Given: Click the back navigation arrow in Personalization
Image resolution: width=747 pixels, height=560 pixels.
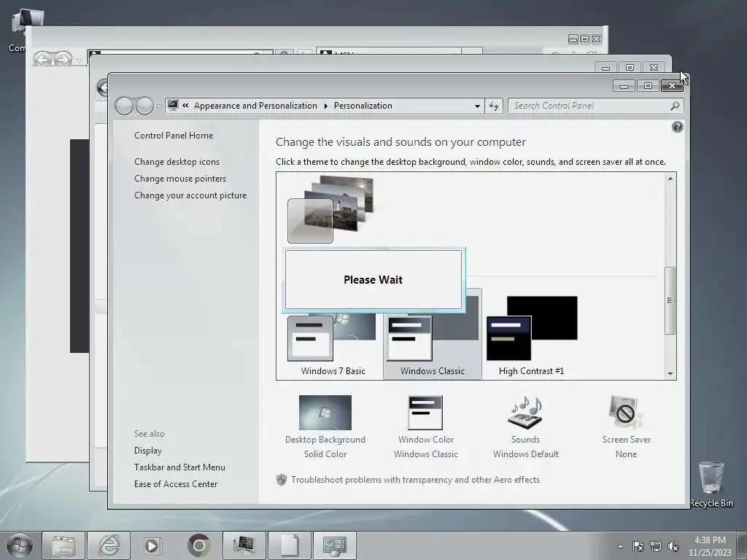Looking at the screenshot, I should coord(124,106).
